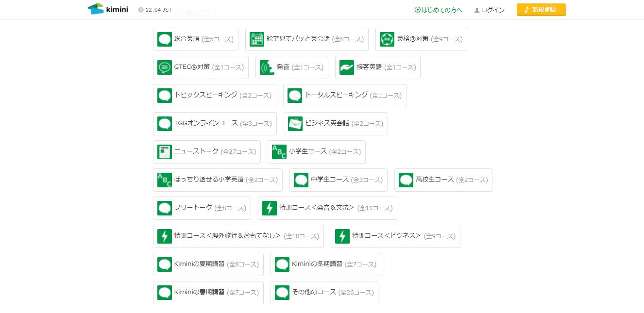Open the トピックスピーキング course category
Image resolution: width=644 pixels, height=313 pixels.
click(x=215, y=96)
